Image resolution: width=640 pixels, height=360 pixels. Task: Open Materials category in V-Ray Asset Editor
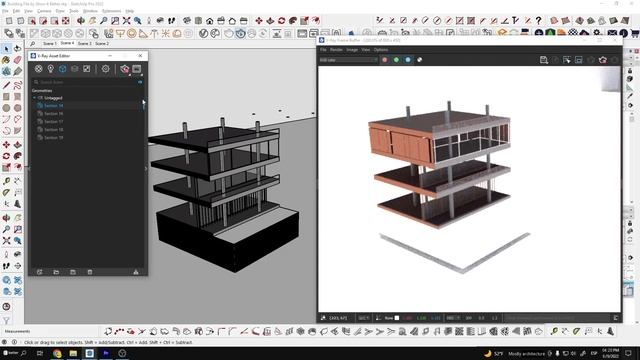coord(38,69)
